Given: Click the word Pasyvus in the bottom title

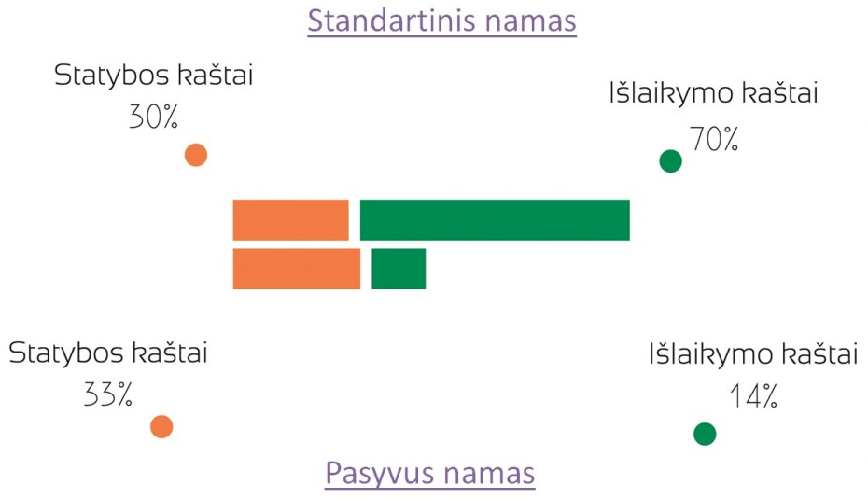Looking at the screenshot, I should [379, 474].
